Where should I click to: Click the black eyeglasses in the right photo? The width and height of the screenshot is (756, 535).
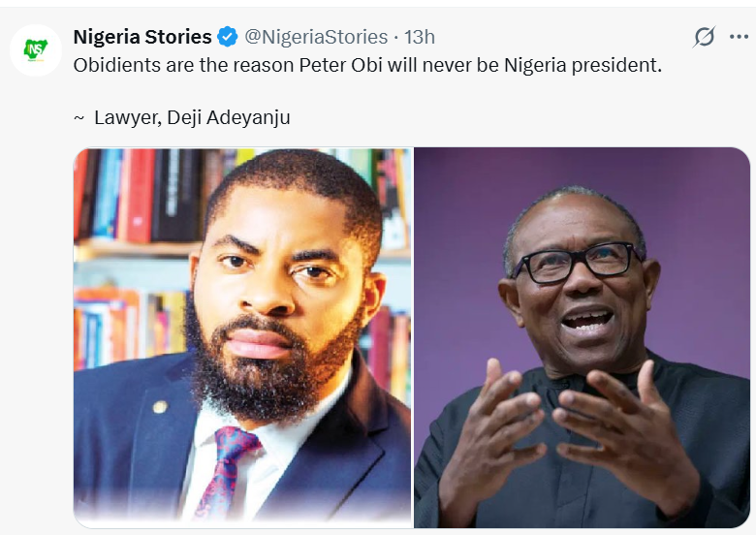click(578, 261)
